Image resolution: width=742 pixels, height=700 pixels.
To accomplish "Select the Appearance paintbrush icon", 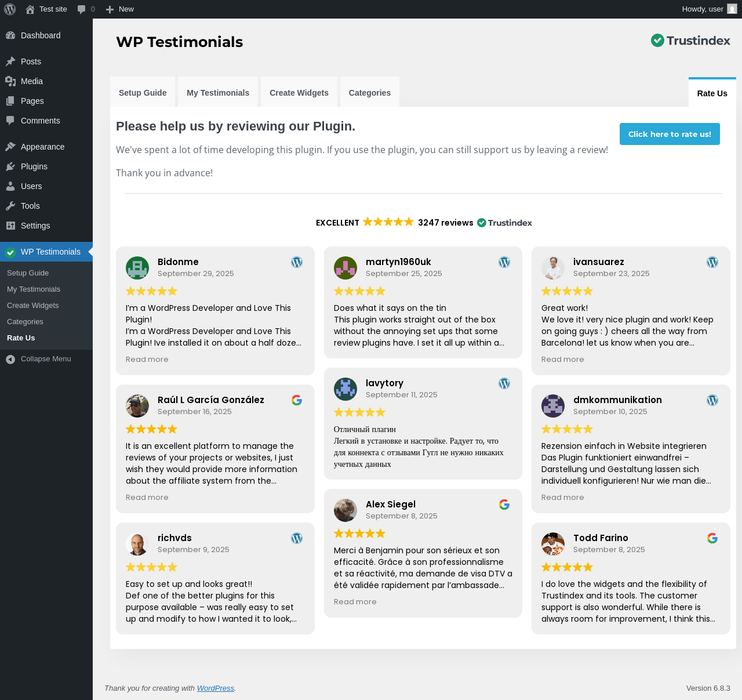I will [x=10, y=147].
